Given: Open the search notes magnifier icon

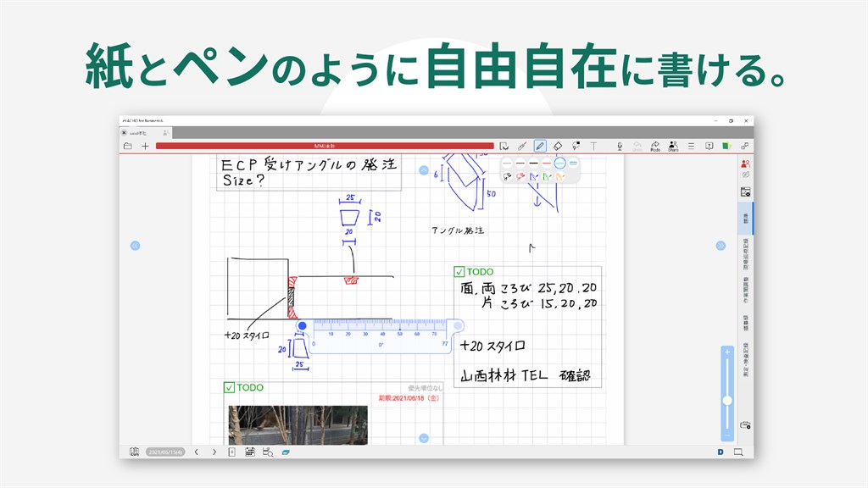Looking at the screenshot, I should pos(268,452).
